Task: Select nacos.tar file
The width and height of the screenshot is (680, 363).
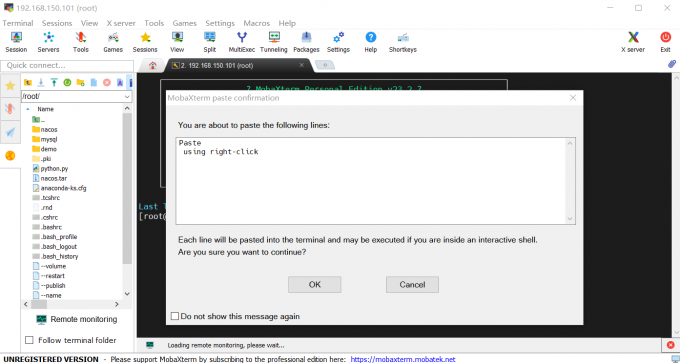Action: click(49, 178)
